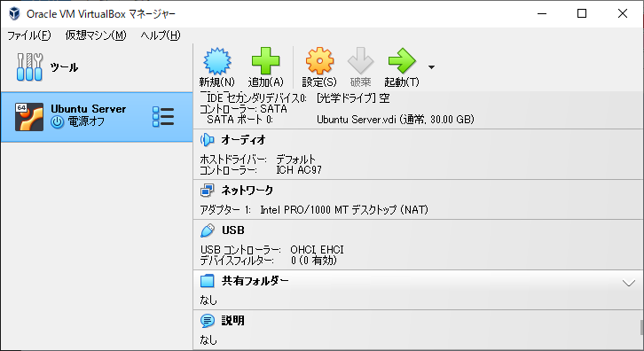The width and height of the screenshot is (644, 351).
Task: Click the Ubuntu Server OS icon
Action: [x=29, y=117]
